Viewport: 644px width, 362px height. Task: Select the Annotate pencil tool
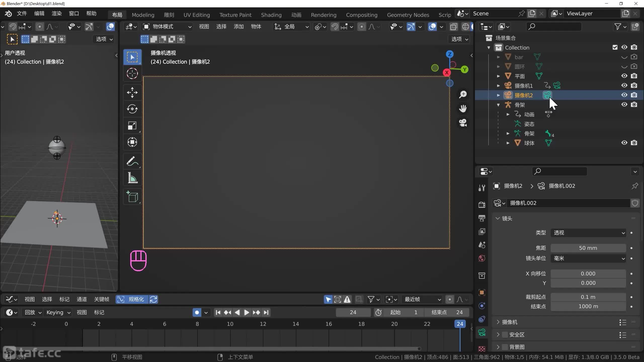(x=132, y=161)
